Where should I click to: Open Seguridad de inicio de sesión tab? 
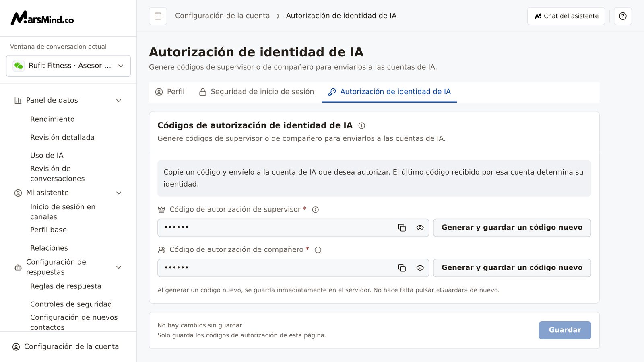[x=256, y=92]
